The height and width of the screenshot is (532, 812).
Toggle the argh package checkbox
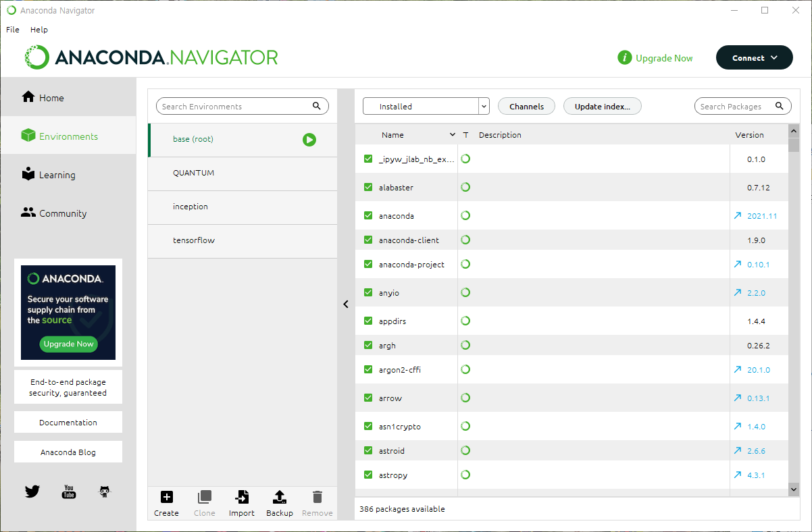368,345
